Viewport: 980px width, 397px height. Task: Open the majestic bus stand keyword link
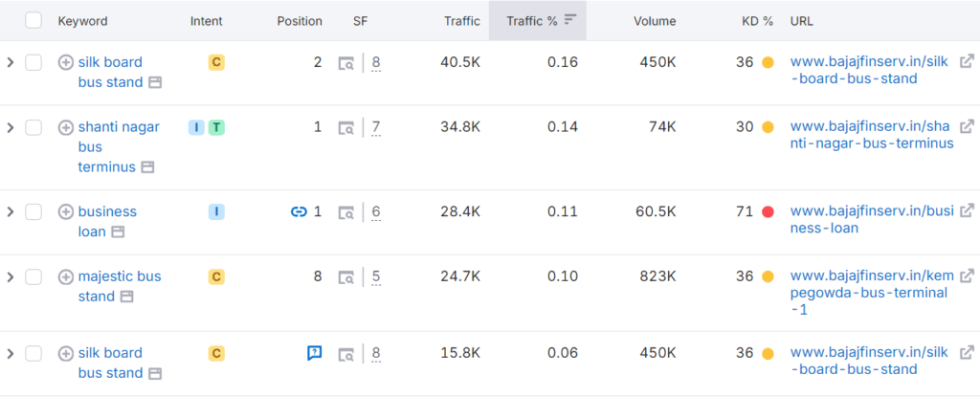[x=120, y=286]
